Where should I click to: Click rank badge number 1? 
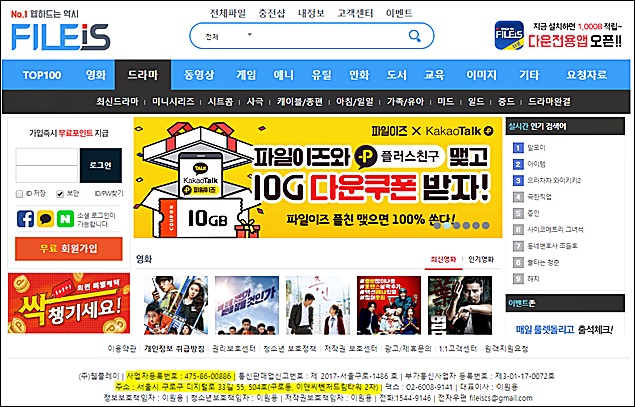518,148
